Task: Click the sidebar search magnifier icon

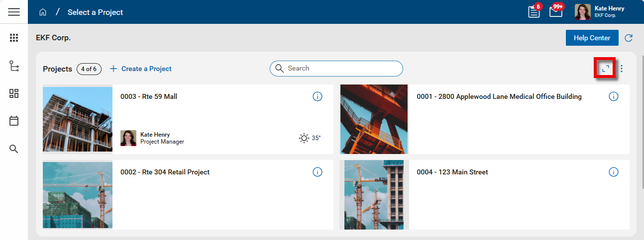Action: pyautogui.click(x=14, y=149)
